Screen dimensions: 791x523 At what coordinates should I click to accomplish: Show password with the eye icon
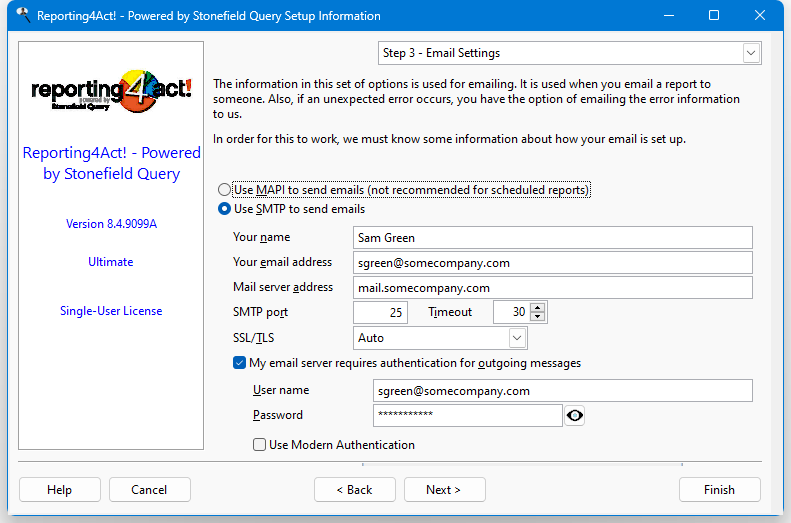click(575, 416)
